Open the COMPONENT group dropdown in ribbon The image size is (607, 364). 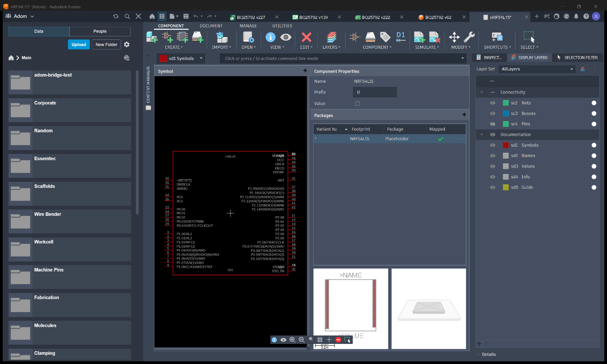click(377, 47)
